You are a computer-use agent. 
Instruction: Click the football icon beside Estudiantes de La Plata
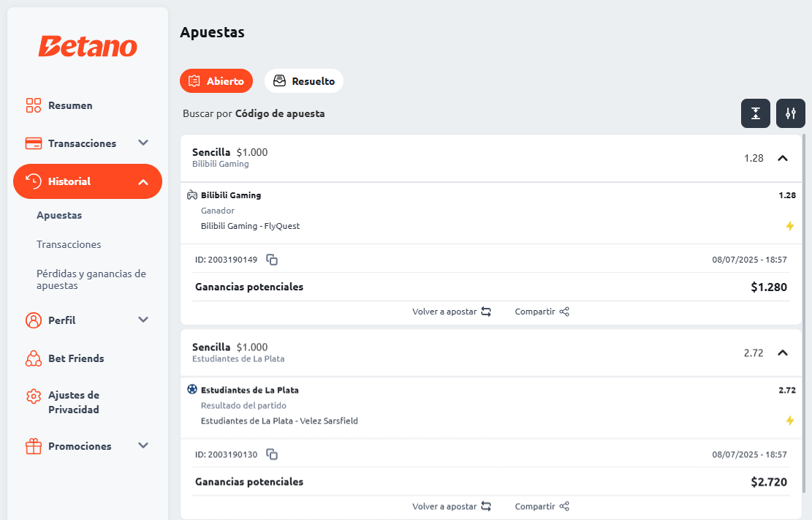pos(192,389)
